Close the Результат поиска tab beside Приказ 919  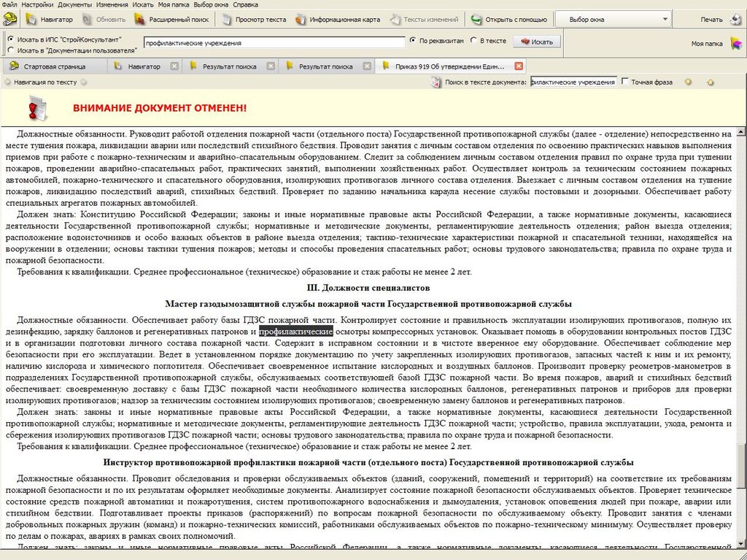coord(367,66)
